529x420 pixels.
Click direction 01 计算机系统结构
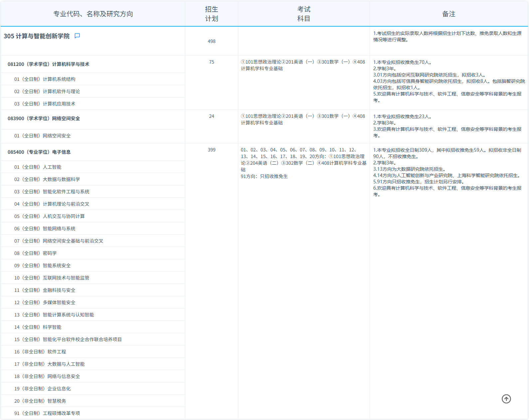[x=45, y=79]
